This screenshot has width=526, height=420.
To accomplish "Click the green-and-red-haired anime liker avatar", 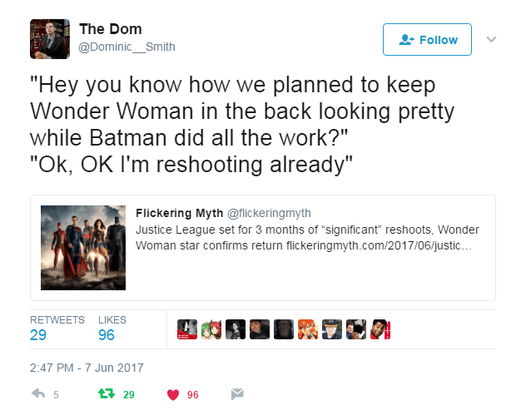I will [x=211, y=329].
